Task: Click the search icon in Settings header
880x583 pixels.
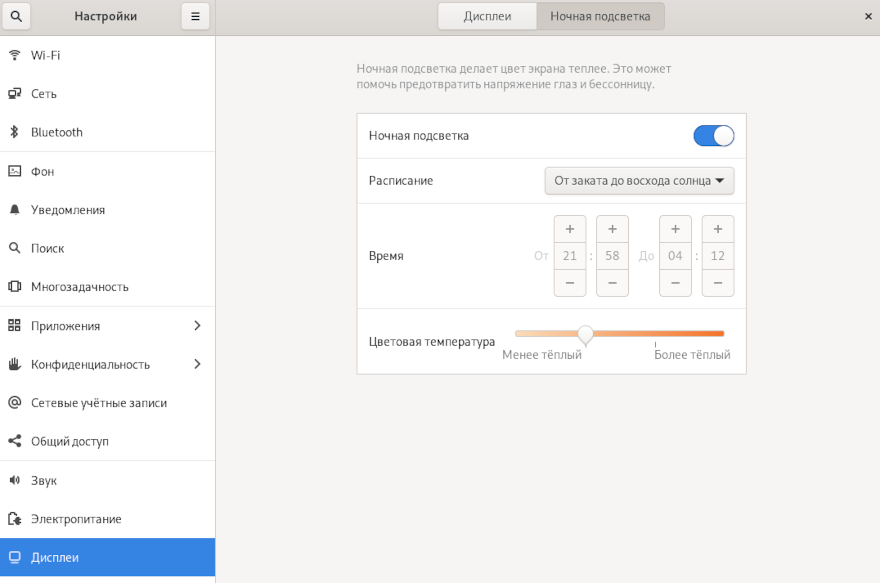Action: coord(16,16)
